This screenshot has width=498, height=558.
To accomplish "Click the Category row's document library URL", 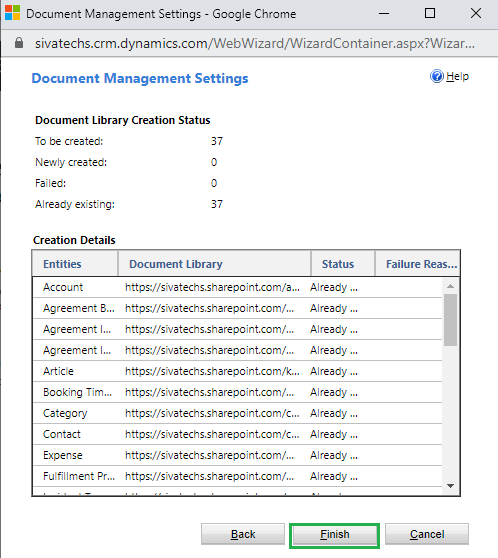I will [212, 413].
